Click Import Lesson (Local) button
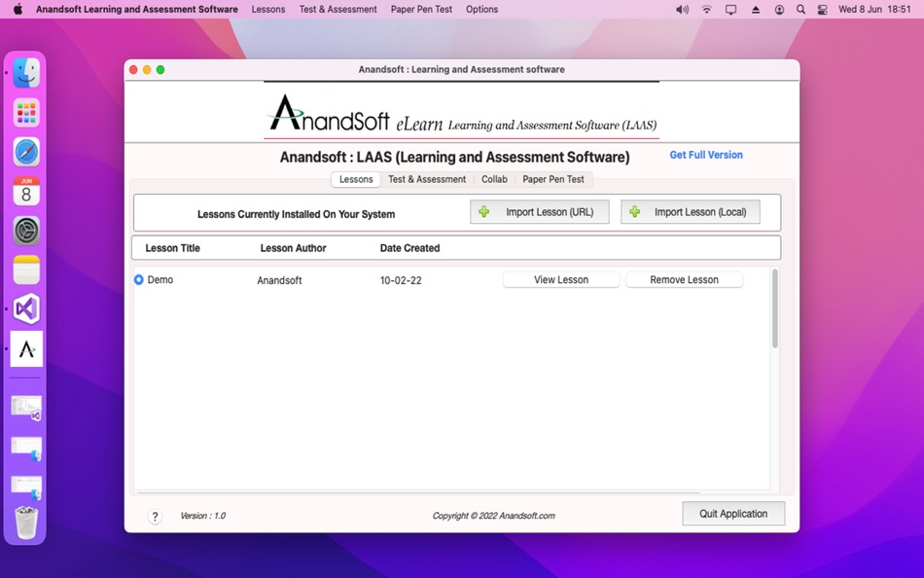Image resolution: width=924 pixels, height=578 pixels. [690, 212]
